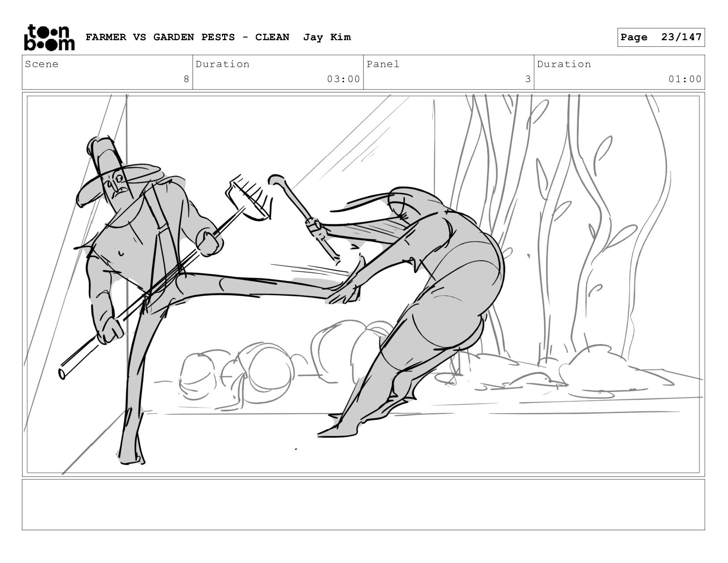Select the title 'FARMER VS GARDEN PESTS - CLEAN'

[x=188, y=37]
